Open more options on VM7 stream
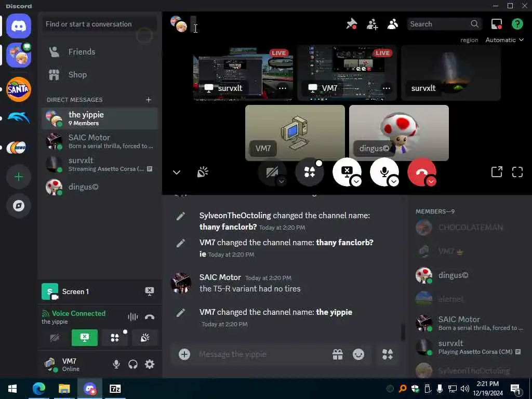The height and width of the screenshot is (399, 532). coord(386,88)
